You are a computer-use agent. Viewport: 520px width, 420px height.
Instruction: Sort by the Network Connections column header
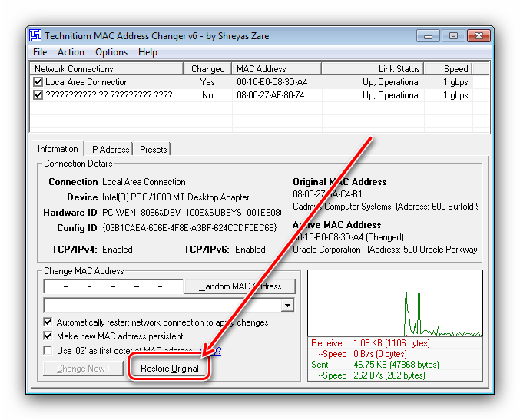coord(107,68)
